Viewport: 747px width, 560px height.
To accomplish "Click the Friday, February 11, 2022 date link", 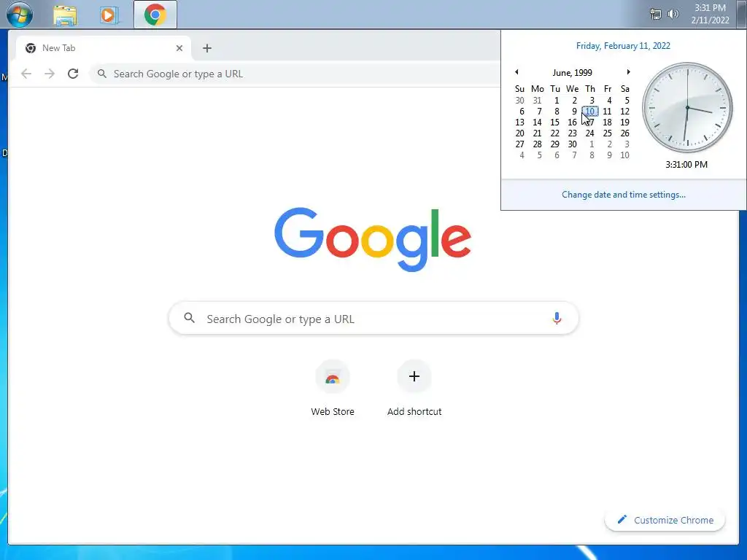I will [623, 46].
